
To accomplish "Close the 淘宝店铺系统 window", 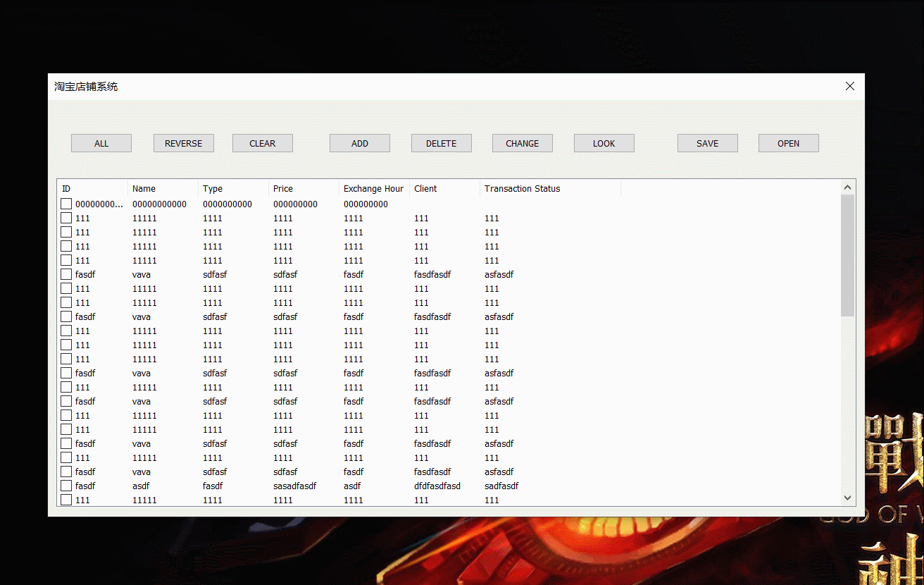I will point(850,86).
